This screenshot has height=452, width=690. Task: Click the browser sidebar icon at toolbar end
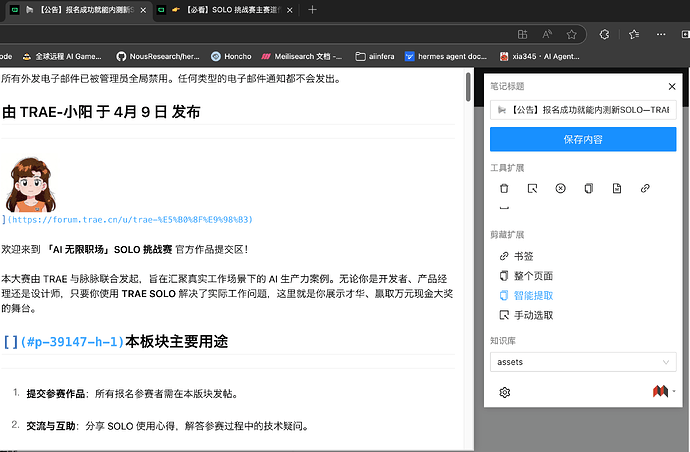pos(685,34)
